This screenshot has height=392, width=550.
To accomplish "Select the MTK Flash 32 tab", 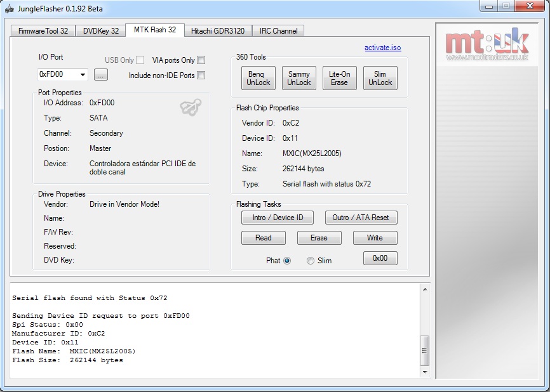I will click(155, 30).
